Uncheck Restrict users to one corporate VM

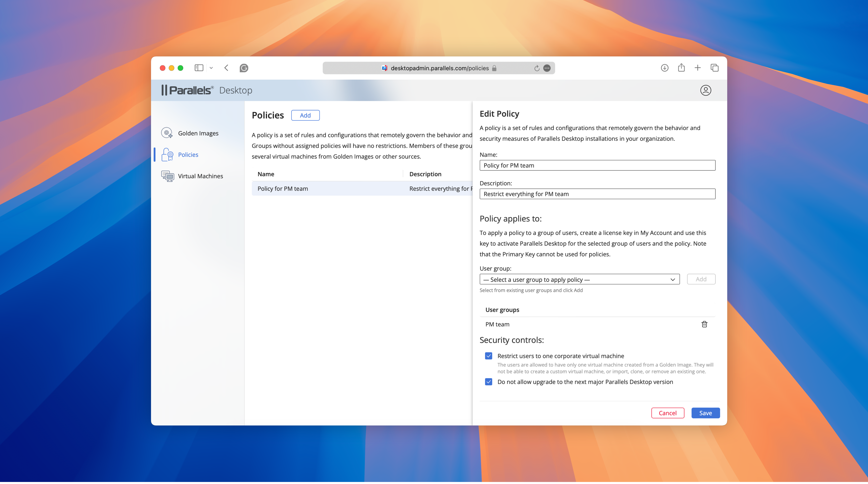coord(488,356)
